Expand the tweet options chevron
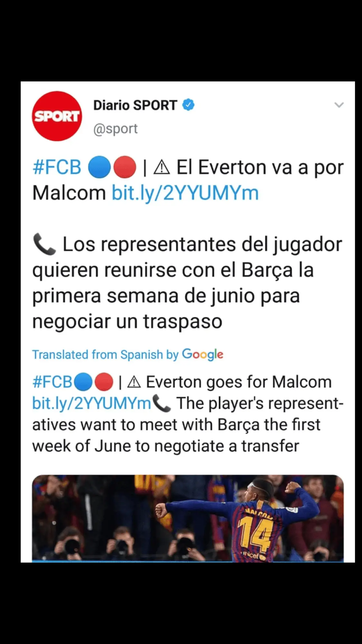Viewport: 362px width, 644px height. click(339, 105)
